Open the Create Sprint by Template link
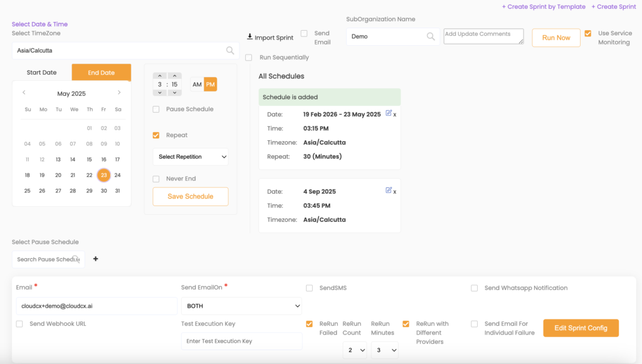The height and width of the screenshot is (364, 642). (542, 7)
